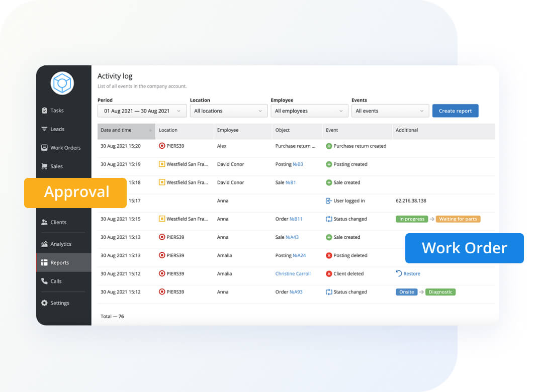Viewport: 533px width, 392px height.
Task: Select Tasks in the sidebar
Action: (x=57, y=110)
